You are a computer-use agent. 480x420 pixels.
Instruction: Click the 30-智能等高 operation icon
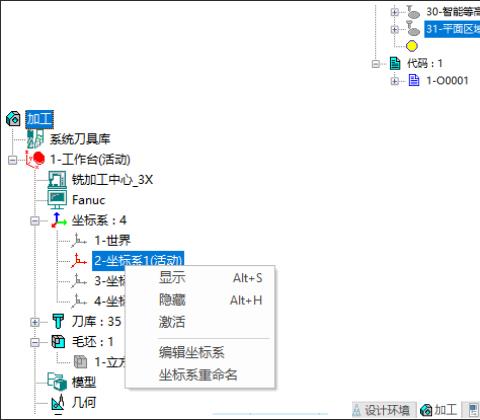tap(413, 12)
